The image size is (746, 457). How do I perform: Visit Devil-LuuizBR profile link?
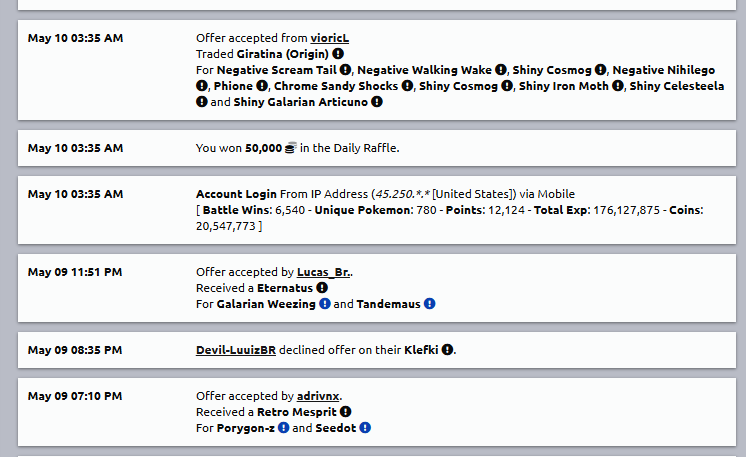tap(235, 350)
